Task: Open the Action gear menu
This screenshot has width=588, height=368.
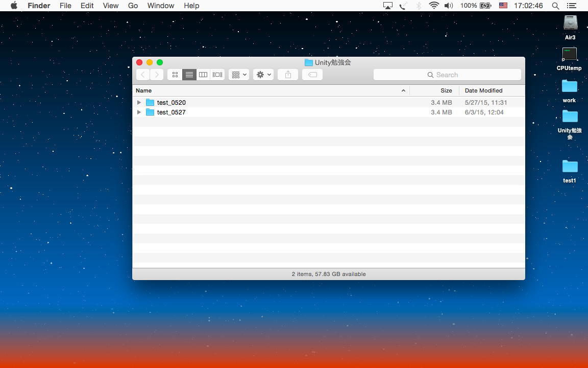Action: (x=263, y=75)
